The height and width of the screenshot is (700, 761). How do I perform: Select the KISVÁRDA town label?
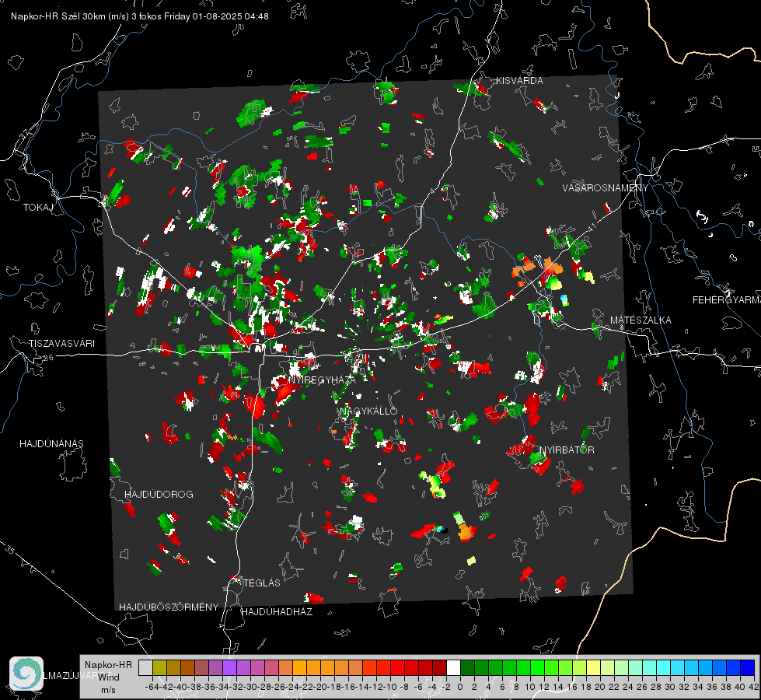(x=519, y=81)
